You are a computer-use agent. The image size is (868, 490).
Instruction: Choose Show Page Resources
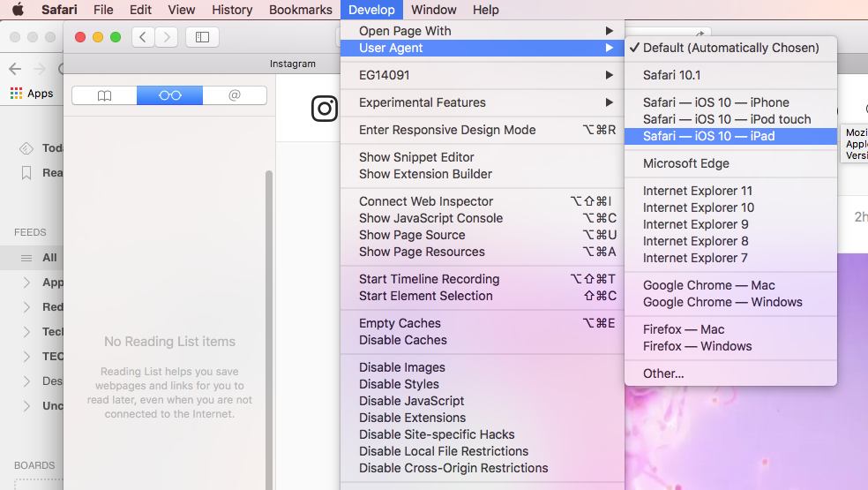click(x=483, y=252)
